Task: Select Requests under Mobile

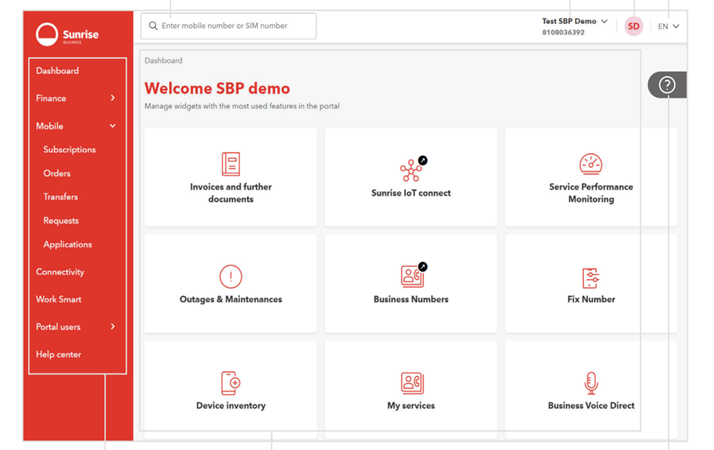Action: pyautogui.click(x=61, y=221)
